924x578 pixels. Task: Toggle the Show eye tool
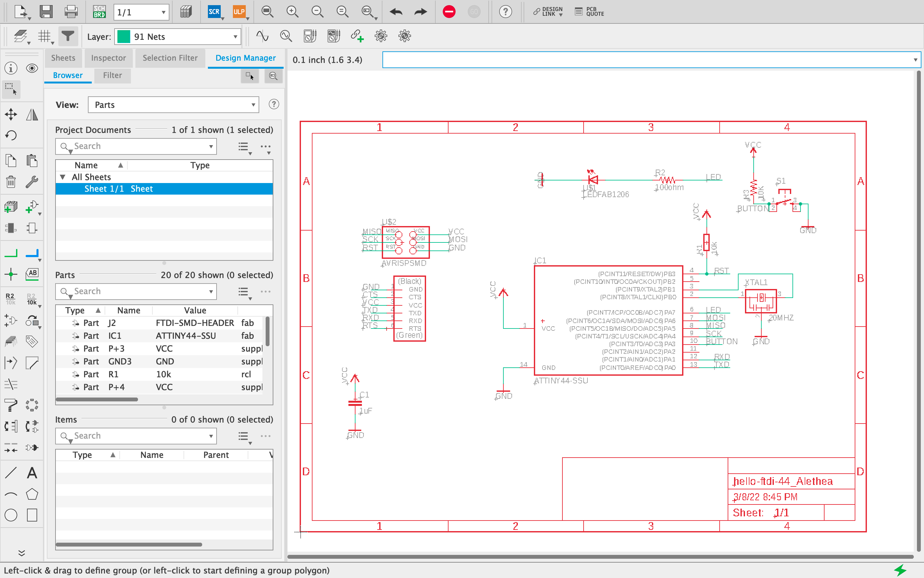[x=32, y=68]
